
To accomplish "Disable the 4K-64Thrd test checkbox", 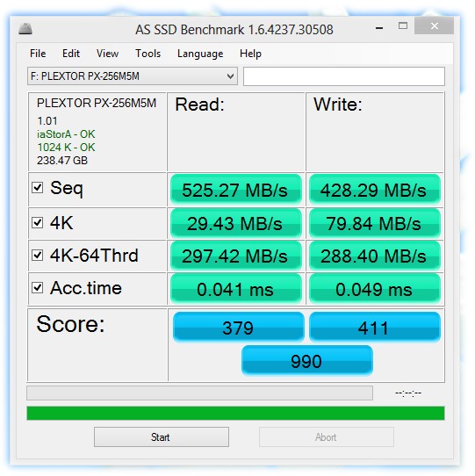I will pos(38,255).
